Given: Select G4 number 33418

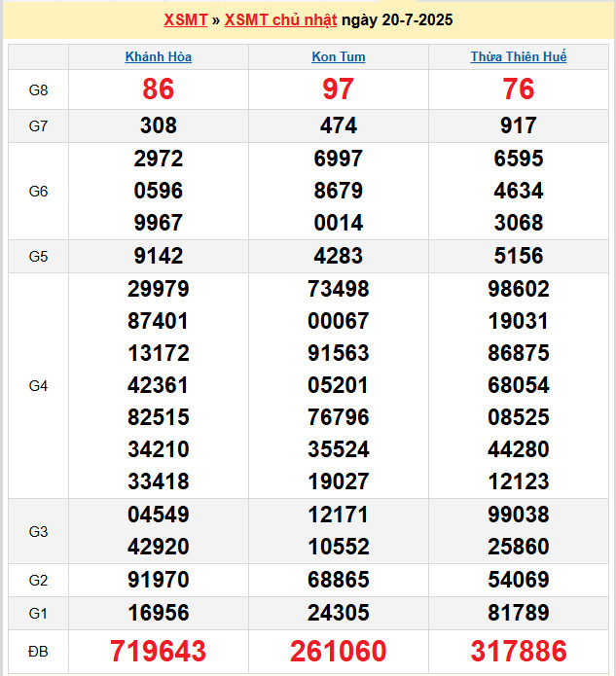Looking at the screenshot, I should (x=159, y=481).
